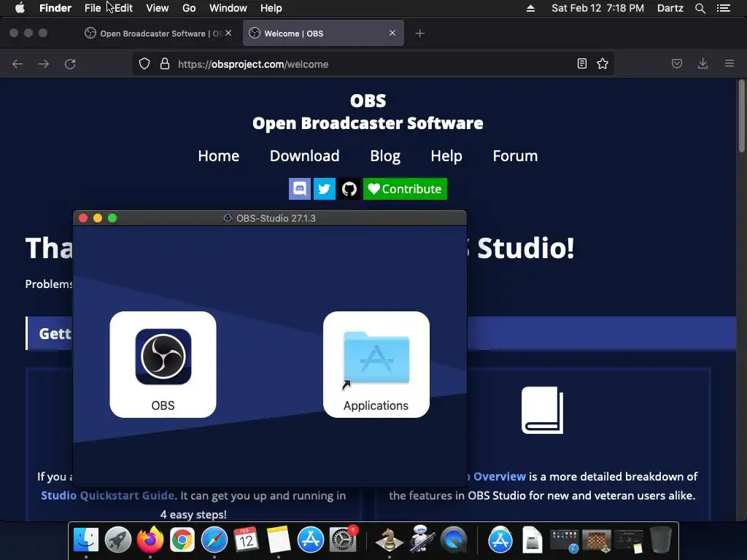Screen dimensions: 747x560
Task: Select the Welcome | OBS tab
Action: tap(323, 34)
